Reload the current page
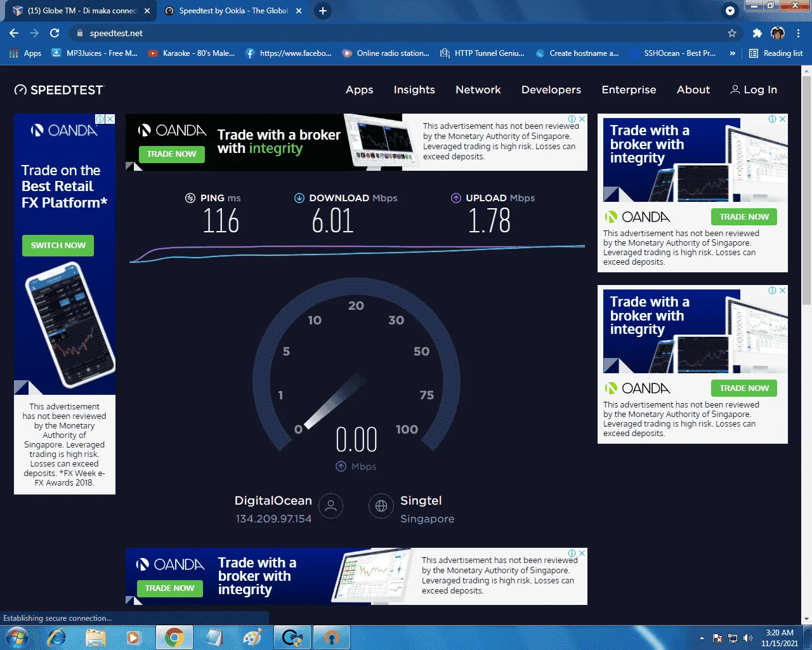 55,33
